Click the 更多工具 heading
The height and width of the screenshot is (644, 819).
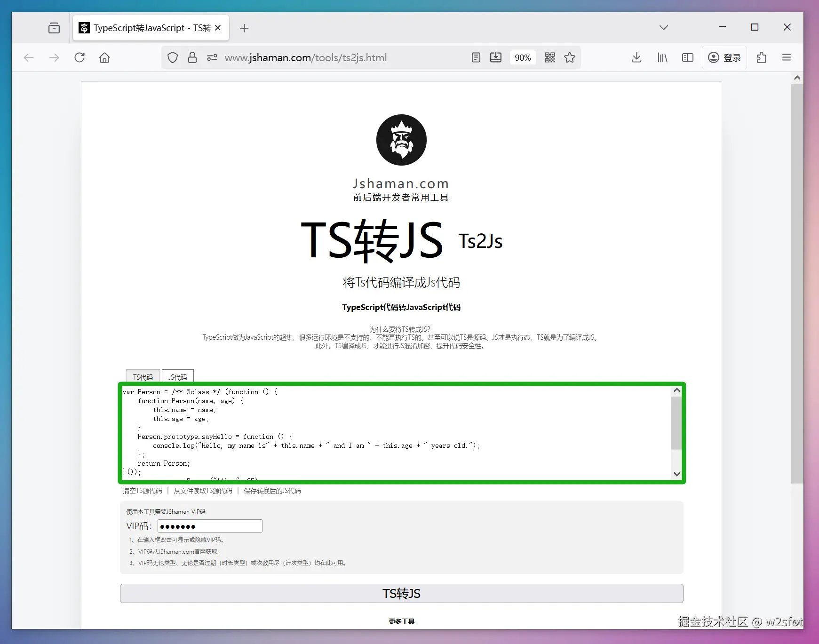401,621
